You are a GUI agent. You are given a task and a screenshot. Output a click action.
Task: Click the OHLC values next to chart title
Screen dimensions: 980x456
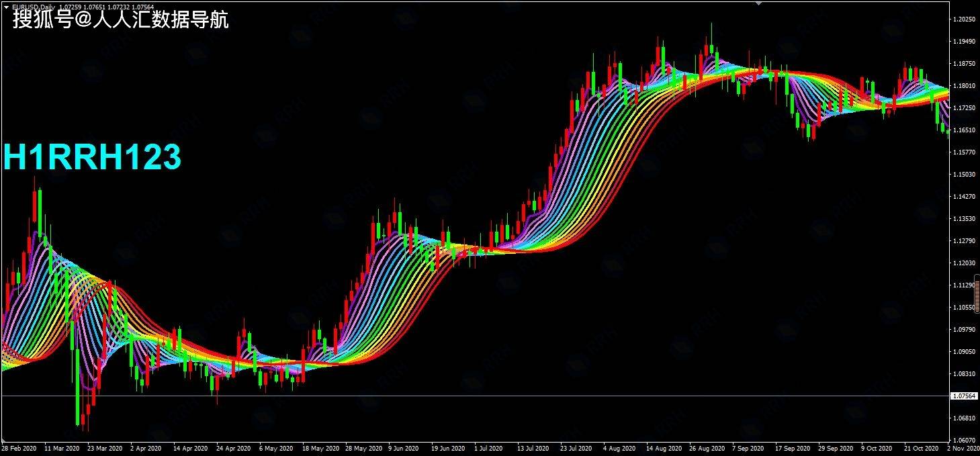tap(106, 7)
